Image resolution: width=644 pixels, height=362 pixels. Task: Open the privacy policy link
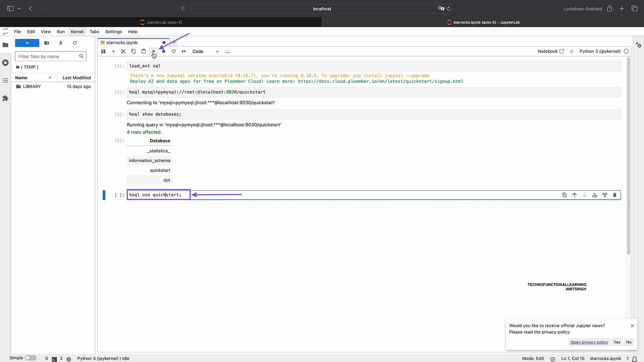coord(589,342)
